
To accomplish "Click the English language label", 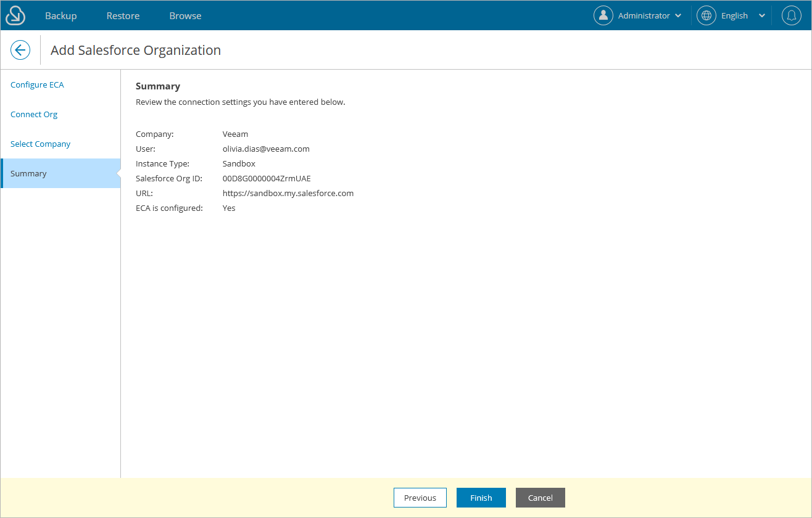I will (x=734, y=15).
